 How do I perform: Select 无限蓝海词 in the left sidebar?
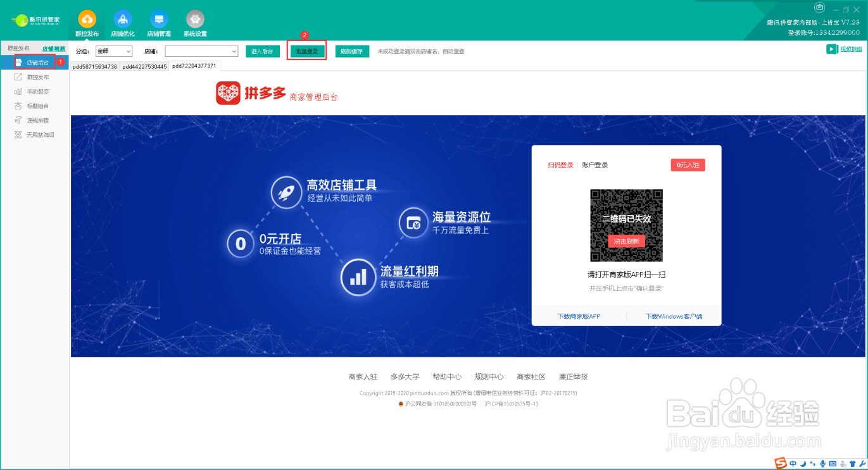tap(34, 135)
